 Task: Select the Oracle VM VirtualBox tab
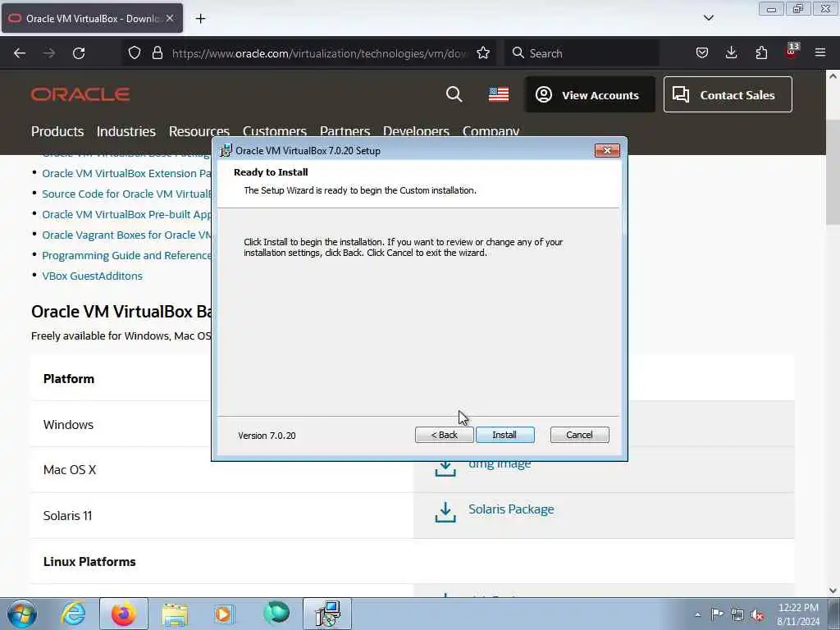(x=92, y=18)
